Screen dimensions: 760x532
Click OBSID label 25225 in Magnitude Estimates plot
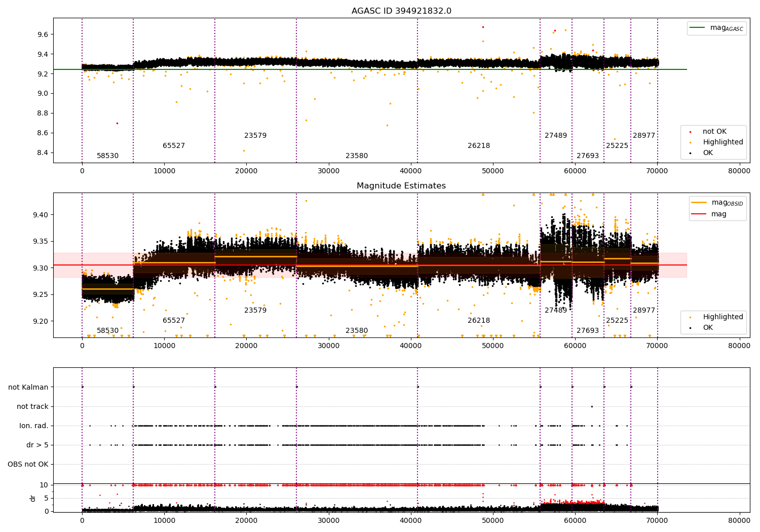(x=617, y=321)
